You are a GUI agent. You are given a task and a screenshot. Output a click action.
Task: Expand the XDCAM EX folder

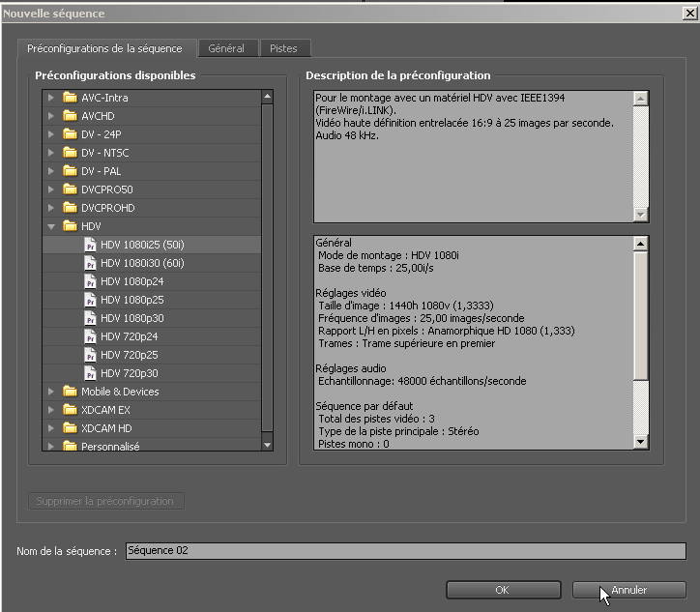click(51, 410)
